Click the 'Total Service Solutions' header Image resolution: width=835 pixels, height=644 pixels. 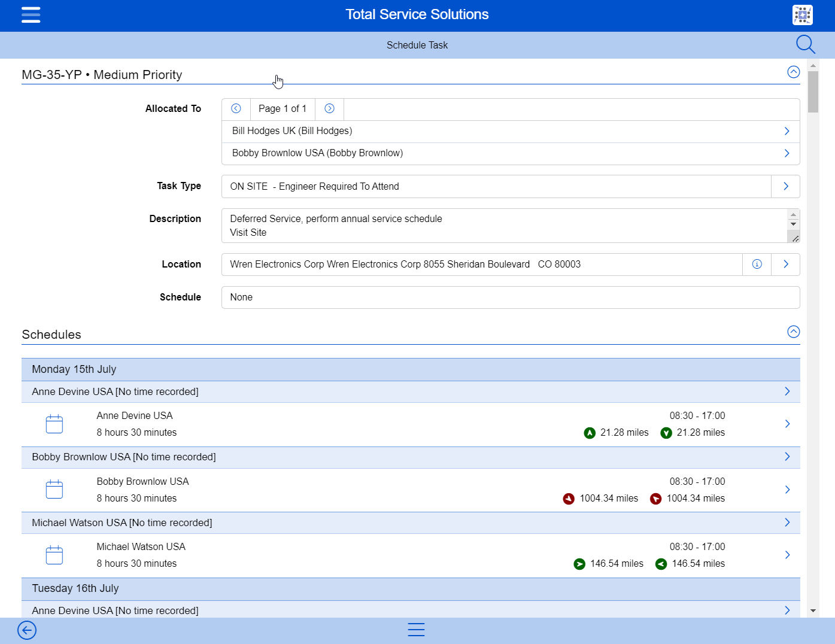417,14
